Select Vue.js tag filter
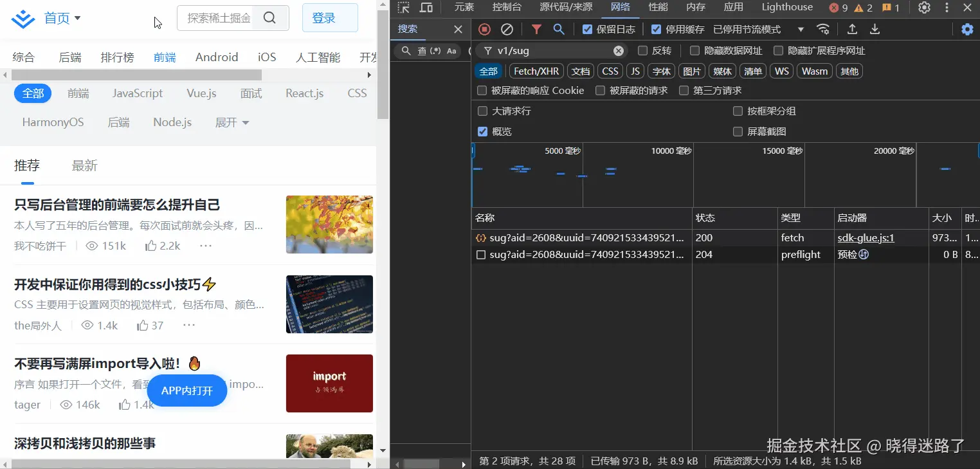Screen dimensions: 980x469 [202, 93]
